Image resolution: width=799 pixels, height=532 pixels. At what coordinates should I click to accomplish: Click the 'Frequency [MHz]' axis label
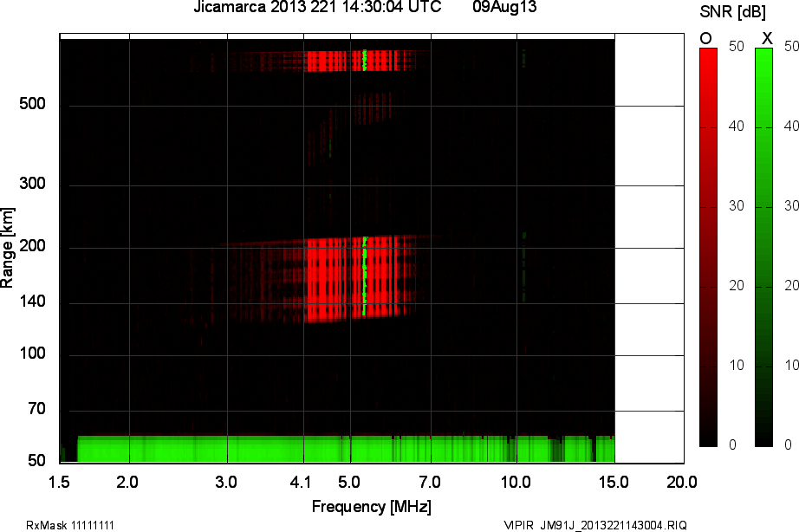[x=371, y=506]
